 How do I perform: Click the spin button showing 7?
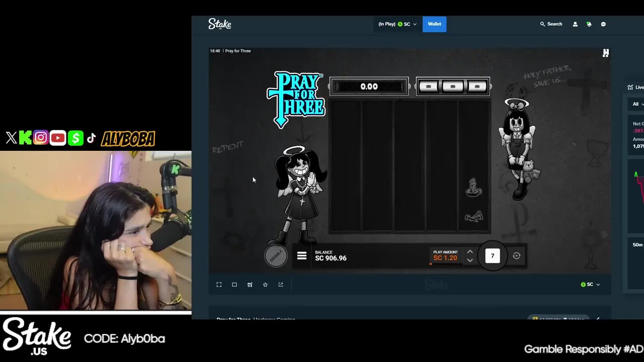pyautogui.click(x=493, y=256)
